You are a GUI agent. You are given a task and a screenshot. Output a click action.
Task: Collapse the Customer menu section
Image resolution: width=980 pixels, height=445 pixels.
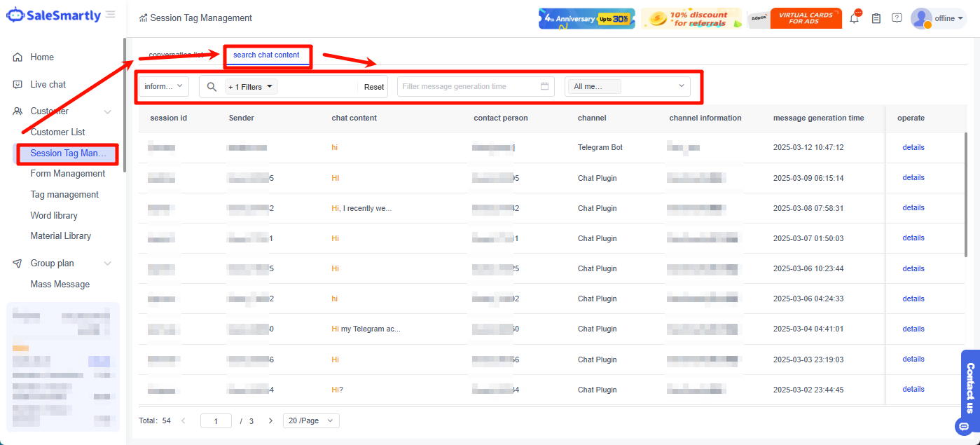[108, 111]
